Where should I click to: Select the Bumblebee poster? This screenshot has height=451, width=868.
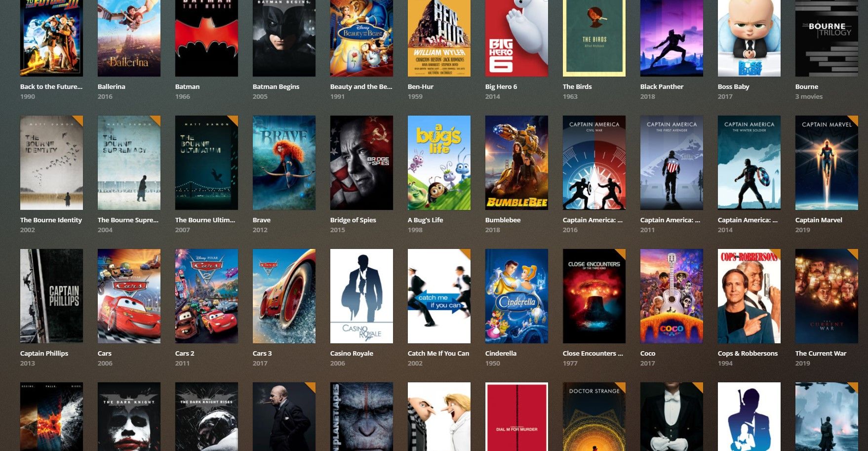(516, 163)
